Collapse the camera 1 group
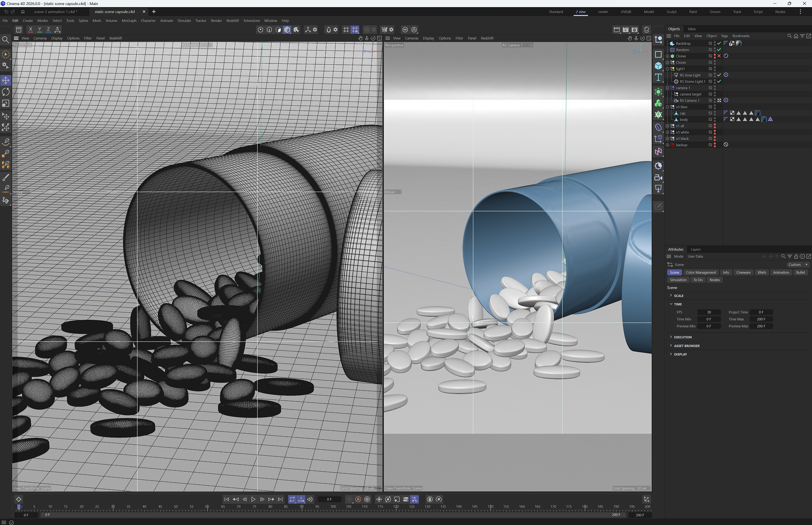This screenshot has height=525, width=812. pyautogui.click(x=668, y=88)
